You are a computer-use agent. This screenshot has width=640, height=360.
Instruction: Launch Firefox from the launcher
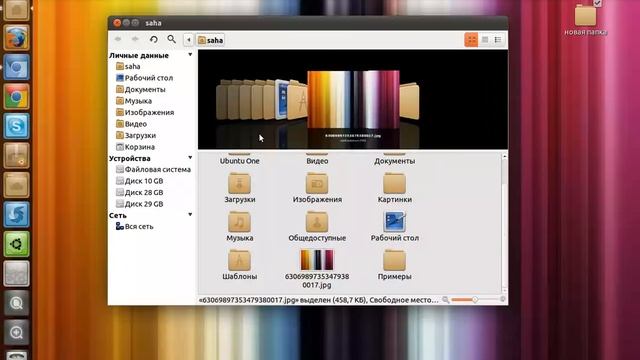(16, 38)
